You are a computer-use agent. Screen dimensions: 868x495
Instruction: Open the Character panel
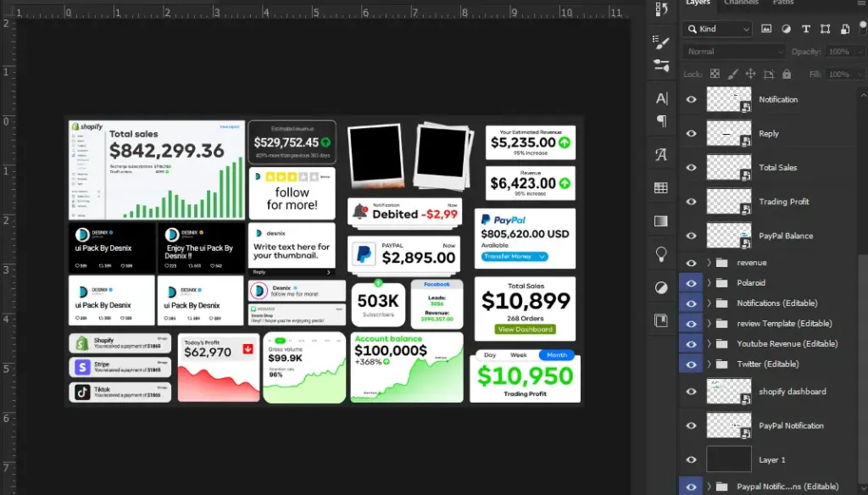pos(661,99)
